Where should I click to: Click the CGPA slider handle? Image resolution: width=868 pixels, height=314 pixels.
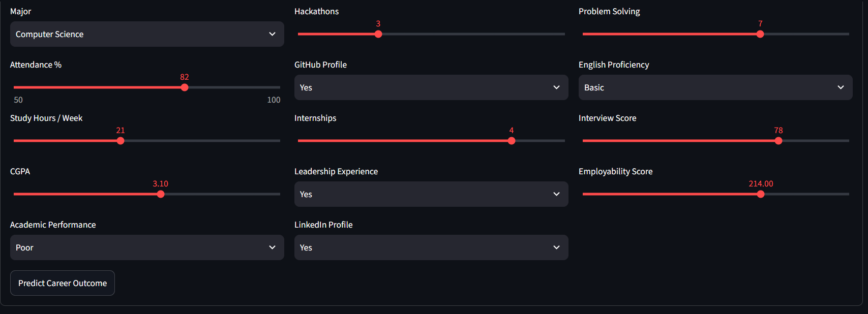tap(161, 194)
